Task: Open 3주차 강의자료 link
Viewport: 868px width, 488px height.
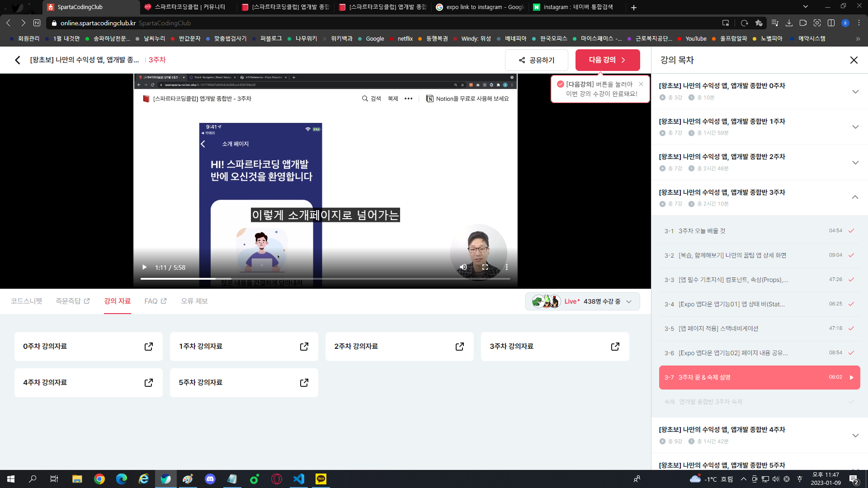Action: click(x=555, y=347)
